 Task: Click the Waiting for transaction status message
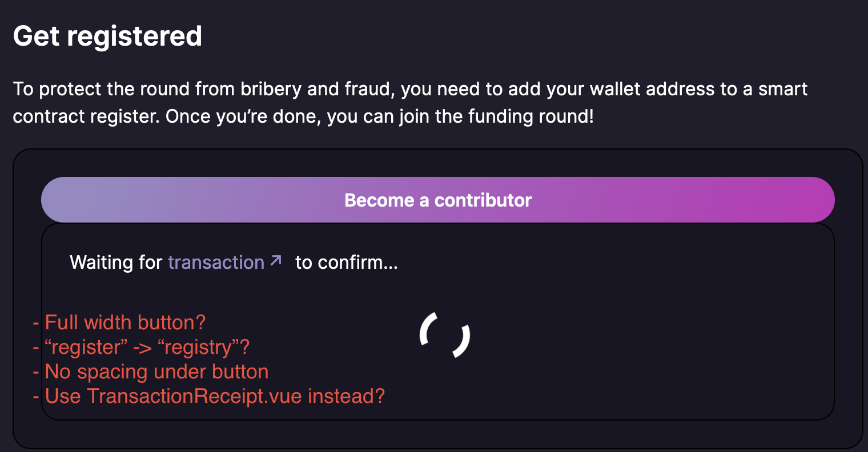tap(234, 262)
